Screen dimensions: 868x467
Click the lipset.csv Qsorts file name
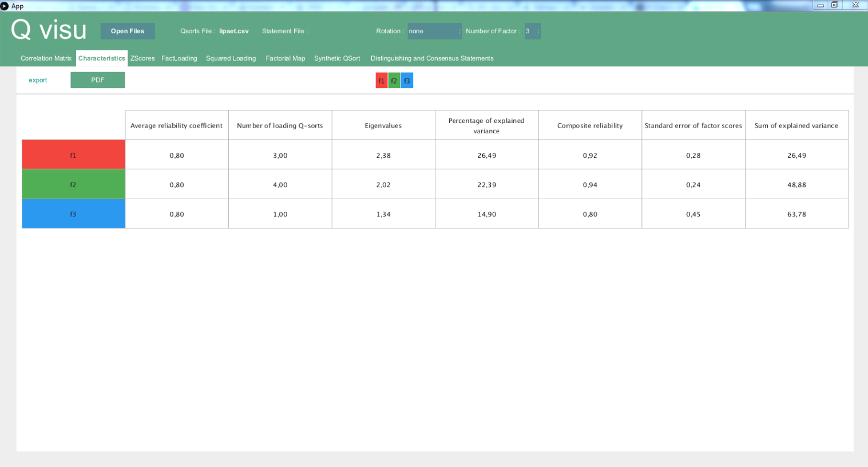tap(234, 31)
